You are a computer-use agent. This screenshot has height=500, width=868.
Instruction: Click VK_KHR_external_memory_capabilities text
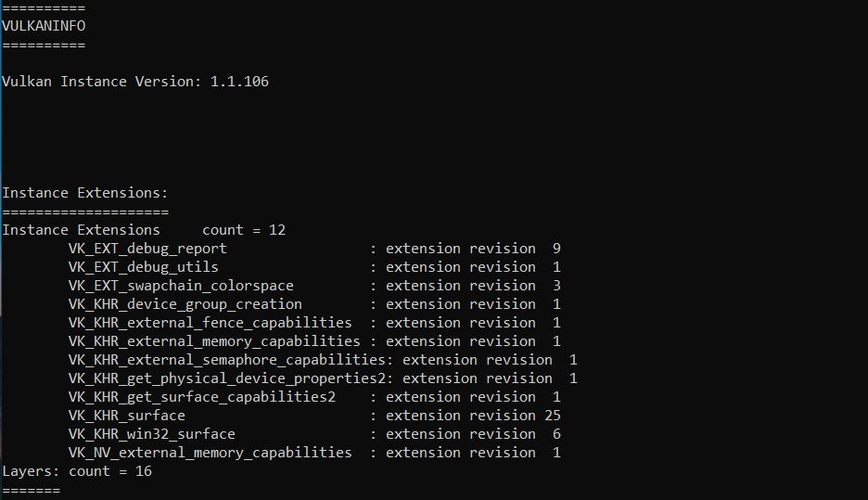(214, 341)
